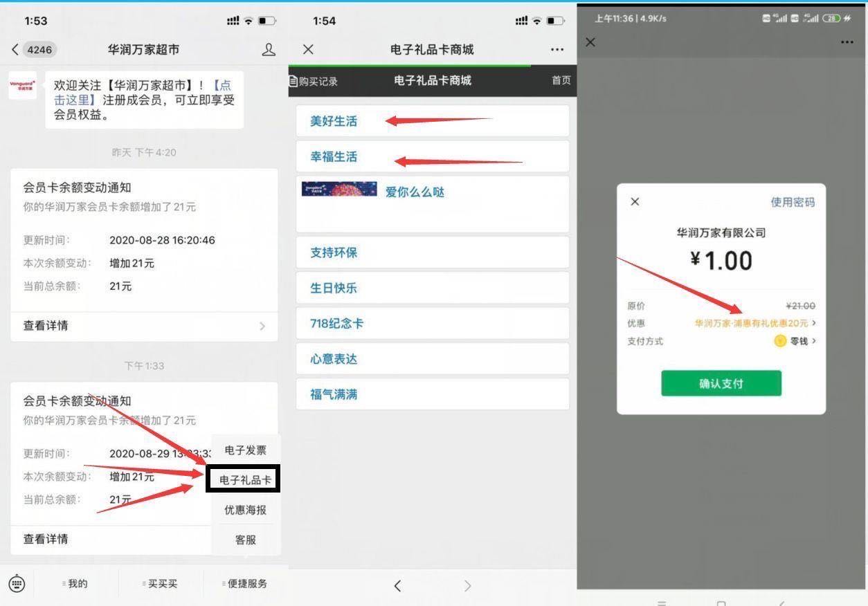Tap the 点击这里 registration link

tap(143, 93)
